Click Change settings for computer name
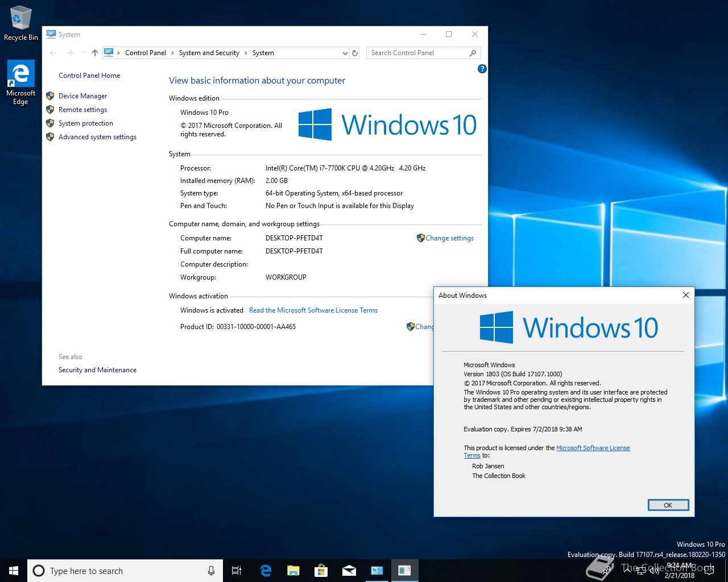728x582 pixels. tap(449, 238)
